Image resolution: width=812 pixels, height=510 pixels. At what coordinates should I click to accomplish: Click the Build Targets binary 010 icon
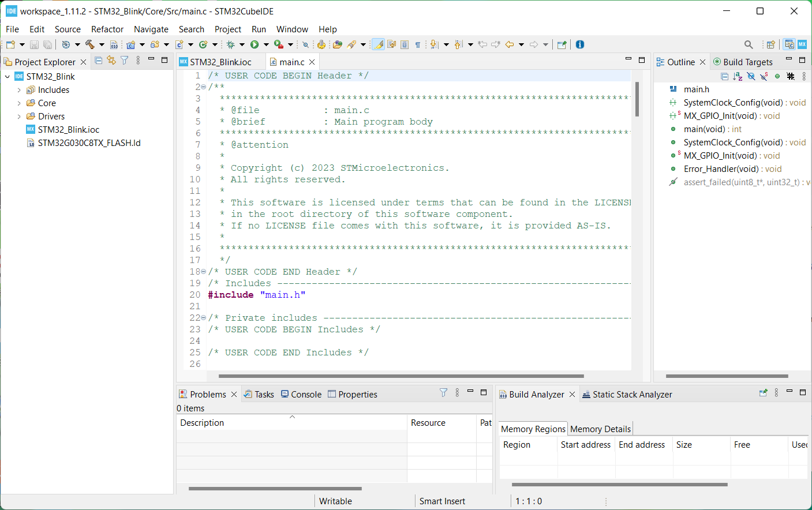pyautogui.click(x=114, y=44)
